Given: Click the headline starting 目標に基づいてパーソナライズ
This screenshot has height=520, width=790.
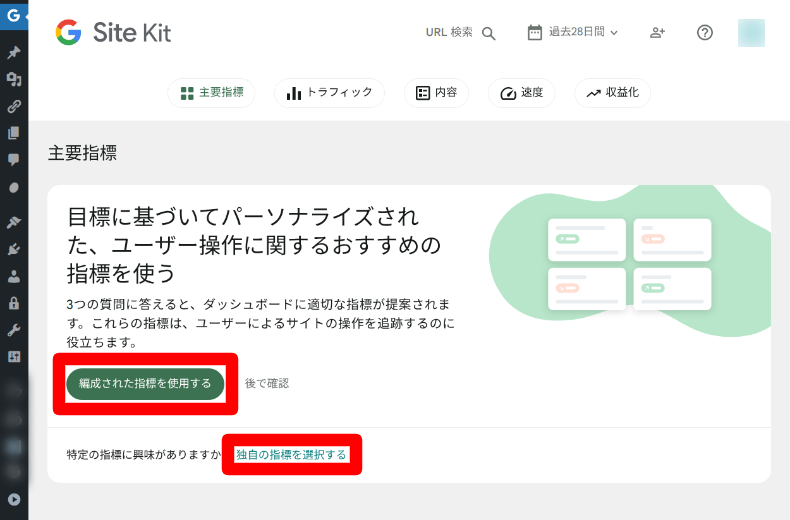Looking at the screenshot, I should click(254, 245).
